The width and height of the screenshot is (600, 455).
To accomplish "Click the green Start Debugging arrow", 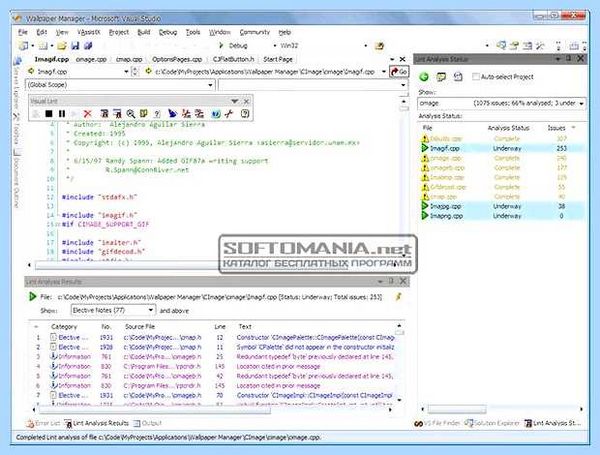I will (x=221, y=46).
